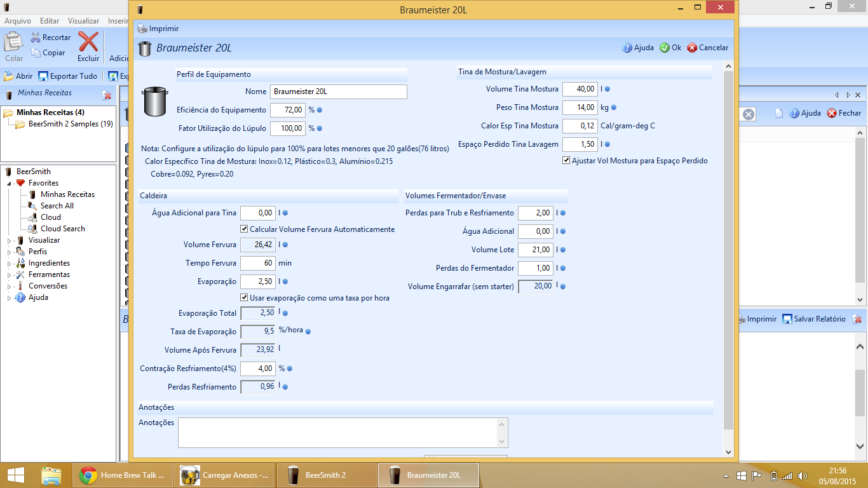Click info dot beside Taxa de Evaporação
Viewport: 868px width, 488px height.
(x=308, y=331)
